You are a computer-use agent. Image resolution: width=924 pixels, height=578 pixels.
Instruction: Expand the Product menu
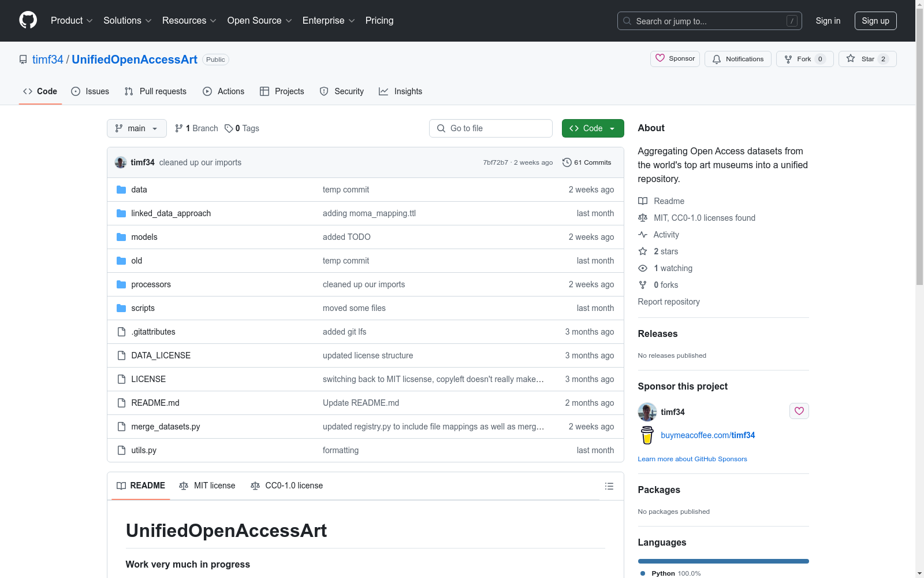tap(72, 21)
